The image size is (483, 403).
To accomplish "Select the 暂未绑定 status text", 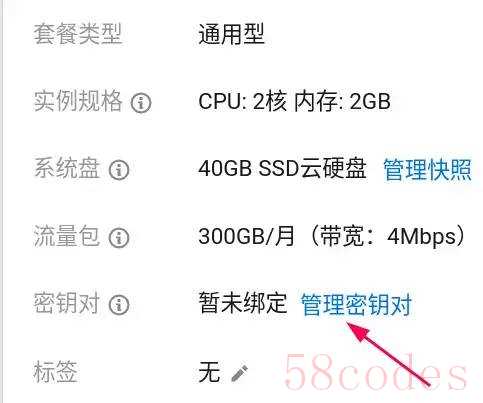I will pos(243,303).
